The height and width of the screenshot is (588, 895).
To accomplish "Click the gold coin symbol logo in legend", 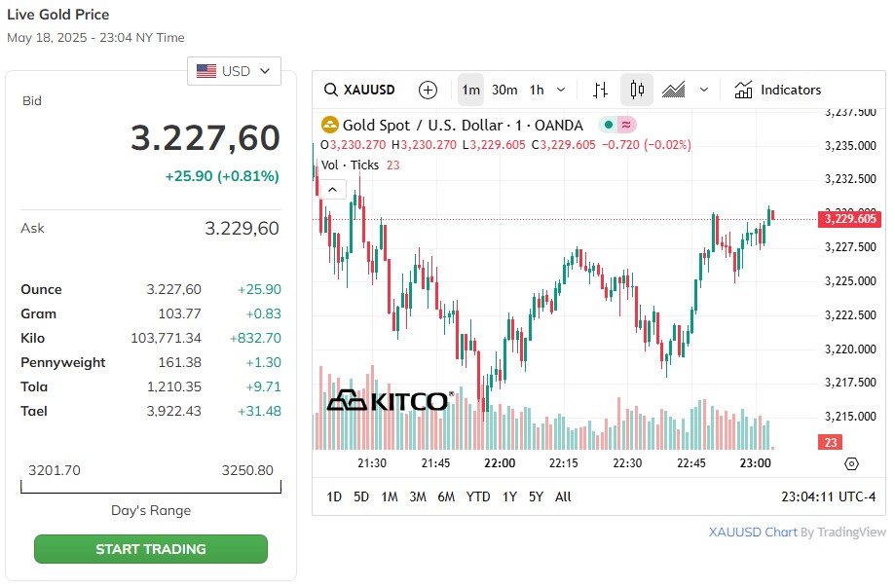I will [330, 125].
